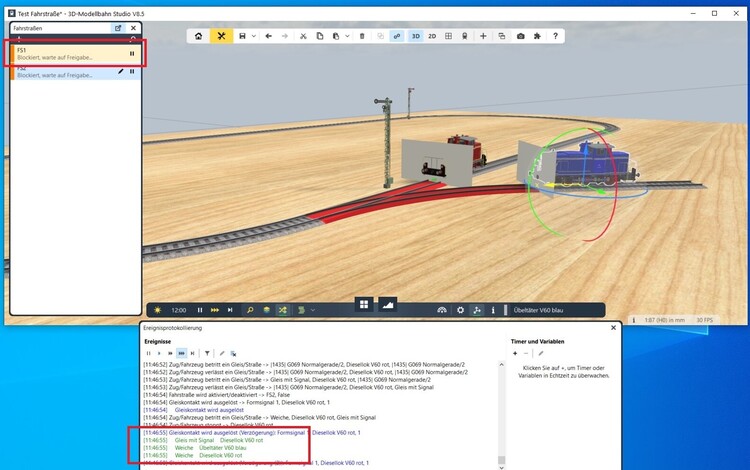Add a timer or variable with plus button
Viewport: 750px width, 470px height.
[515, 353]
